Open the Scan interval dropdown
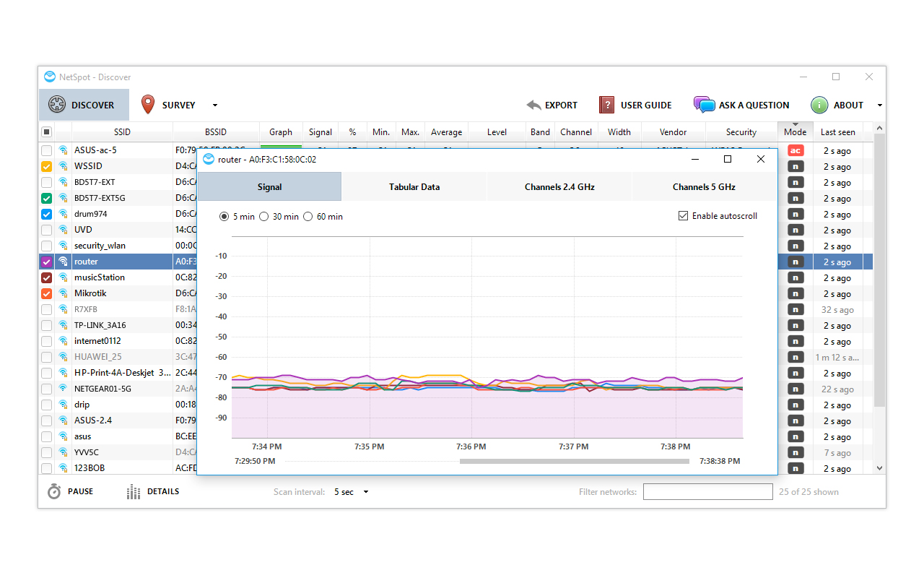 (x=351, y=492)
